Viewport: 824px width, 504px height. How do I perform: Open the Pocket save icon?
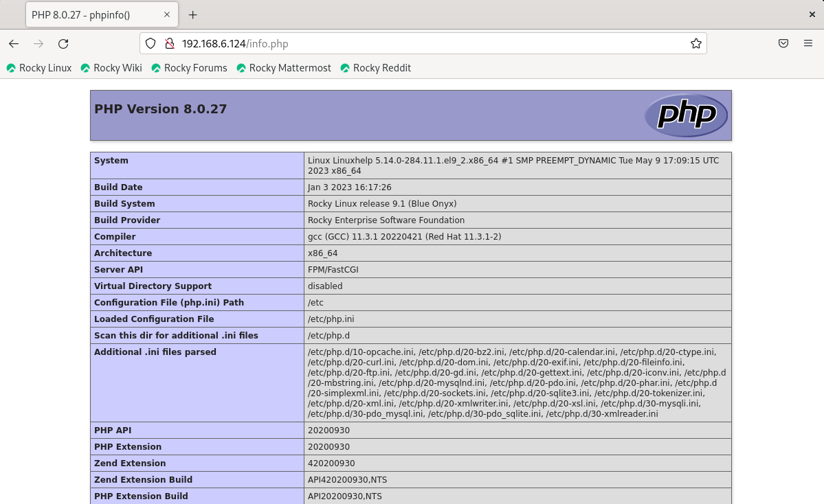tap(783, 43)
